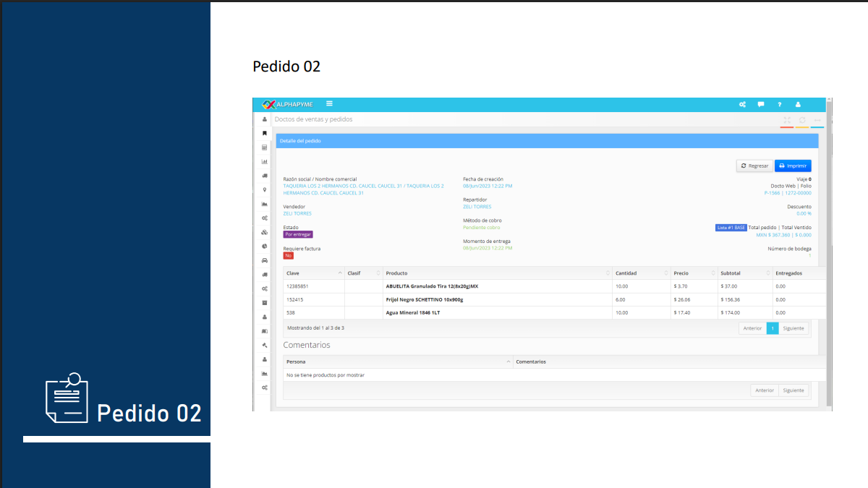
Task: Click the bookmark icon in left sidebar
Action: click(265, 133)
